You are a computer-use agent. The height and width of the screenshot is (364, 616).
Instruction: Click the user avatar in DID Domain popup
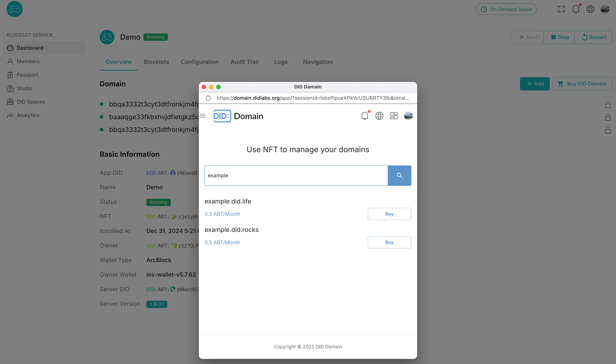coord(408,116)
